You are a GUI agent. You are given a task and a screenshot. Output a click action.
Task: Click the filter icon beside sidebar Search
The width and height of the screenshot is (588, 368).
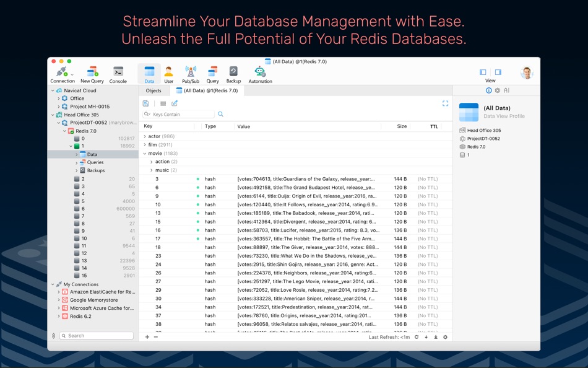(x=54, y=336)
